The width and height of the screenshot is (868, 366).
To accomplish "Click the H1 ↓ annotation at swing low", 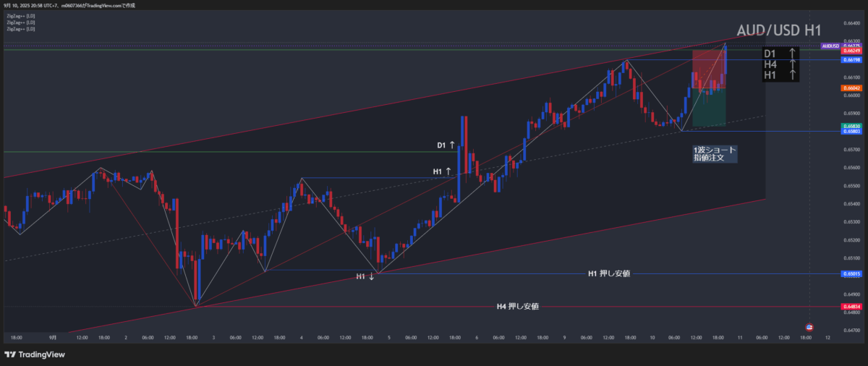I will click(x=365, y=276).
